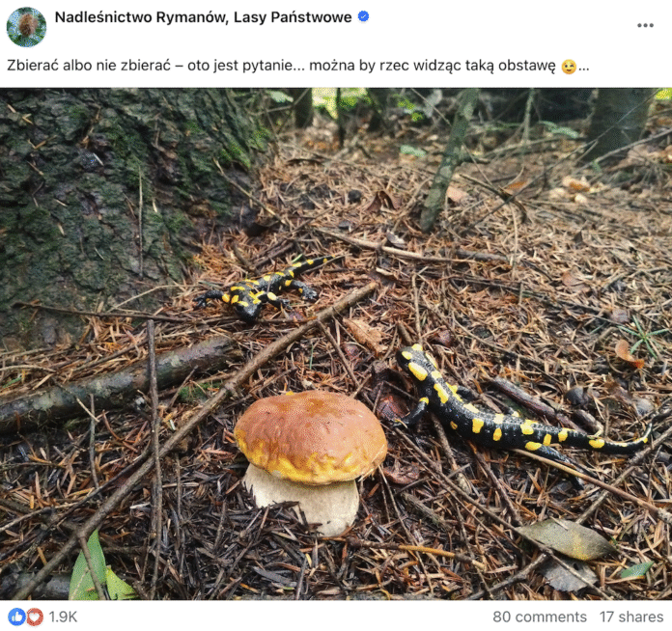Open the 1.9K reactions list
Screen dimensions: 672x631
pos(65,617)
